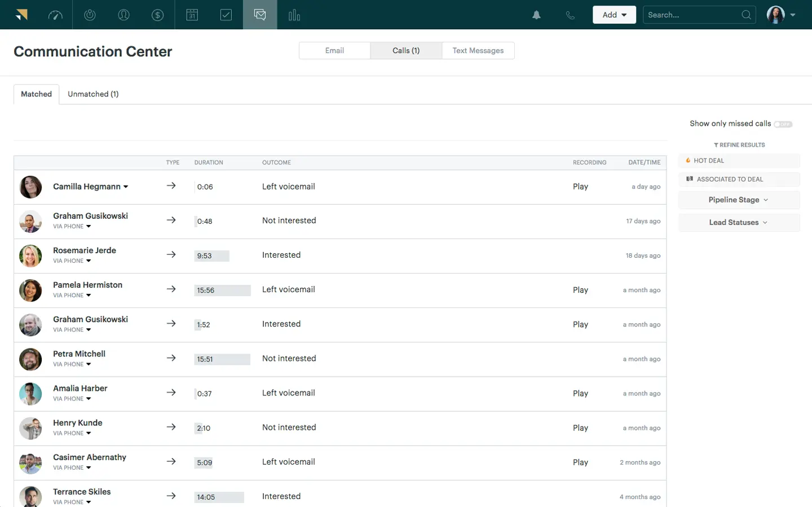Toggle the Associated To Deal filter
The width and height of the screenshot is (812, 507).
(x=739, y=179)
